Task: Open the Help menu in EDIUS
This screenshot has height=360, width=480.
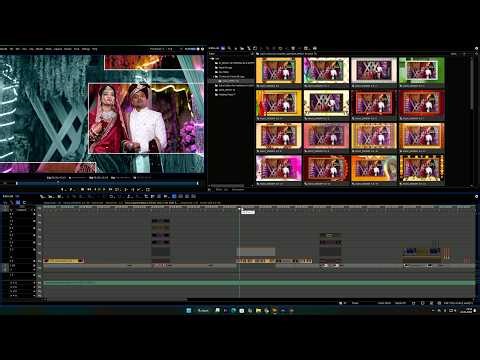Action: [95, 49]
